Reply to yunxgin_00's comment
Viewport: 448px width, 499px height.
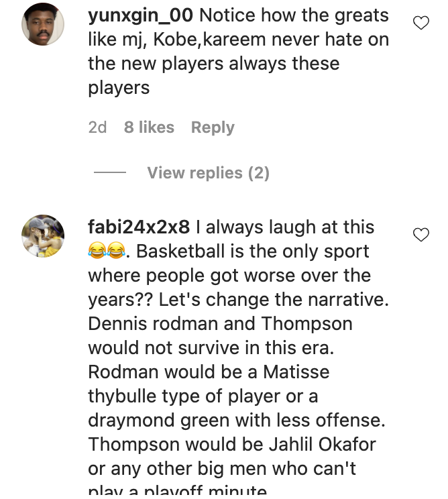213,127
